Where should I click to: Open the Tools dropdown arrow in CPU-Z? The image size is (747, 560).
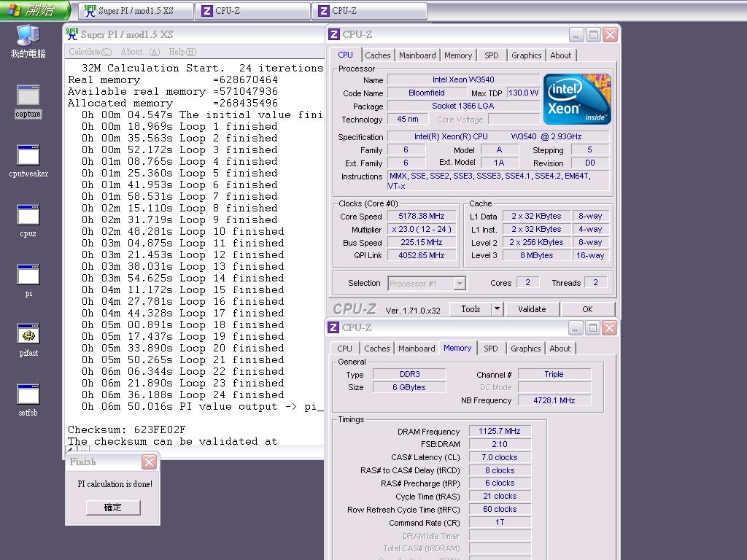pyautogui.click(x=496, y=309)
